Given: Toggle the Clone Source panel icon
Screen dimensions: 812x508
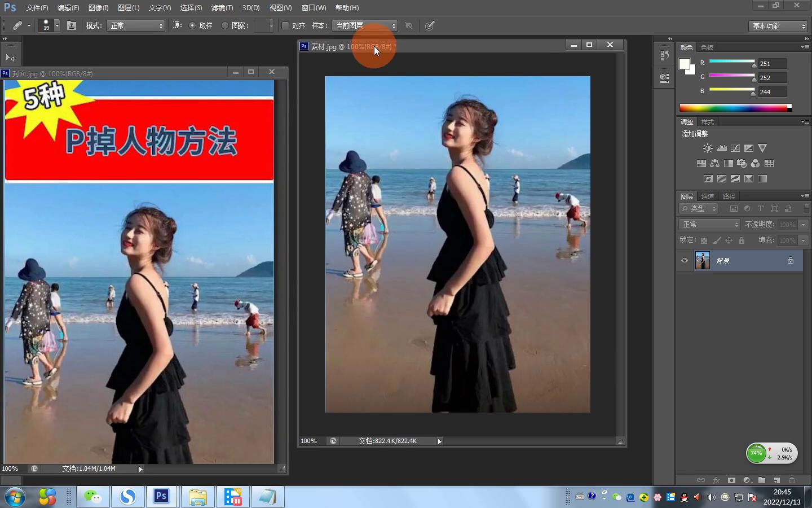Looking at the screenshot, I should click(x=72, y=25).
